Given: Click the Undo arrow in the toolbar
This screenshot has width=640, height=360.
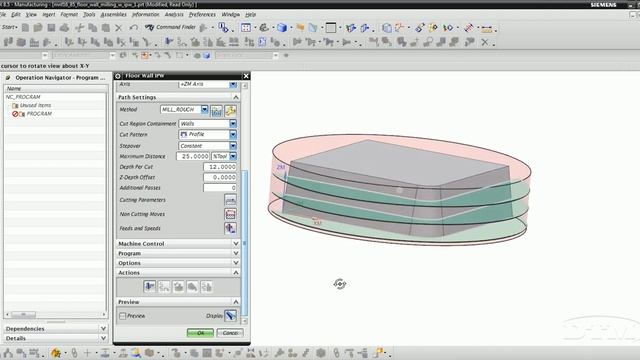Looking at the screenshot, I should click(134, 28).
